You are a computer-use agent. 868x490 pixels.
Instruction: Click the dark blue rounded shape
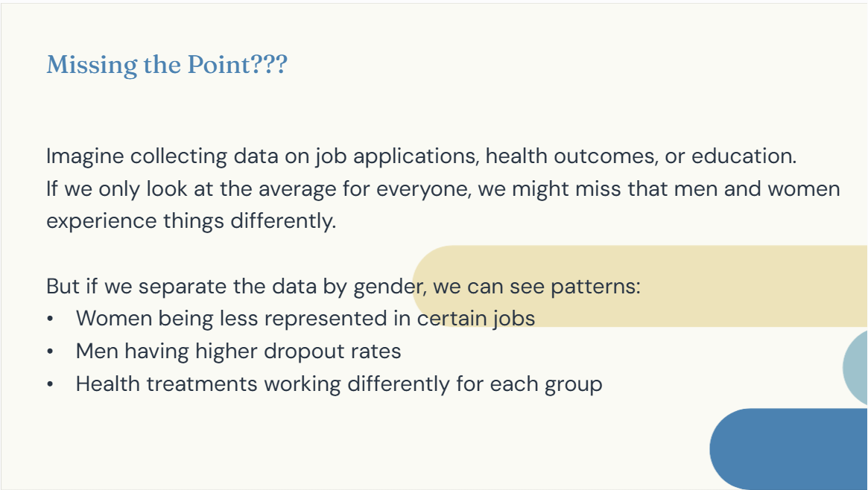point(788,448)
